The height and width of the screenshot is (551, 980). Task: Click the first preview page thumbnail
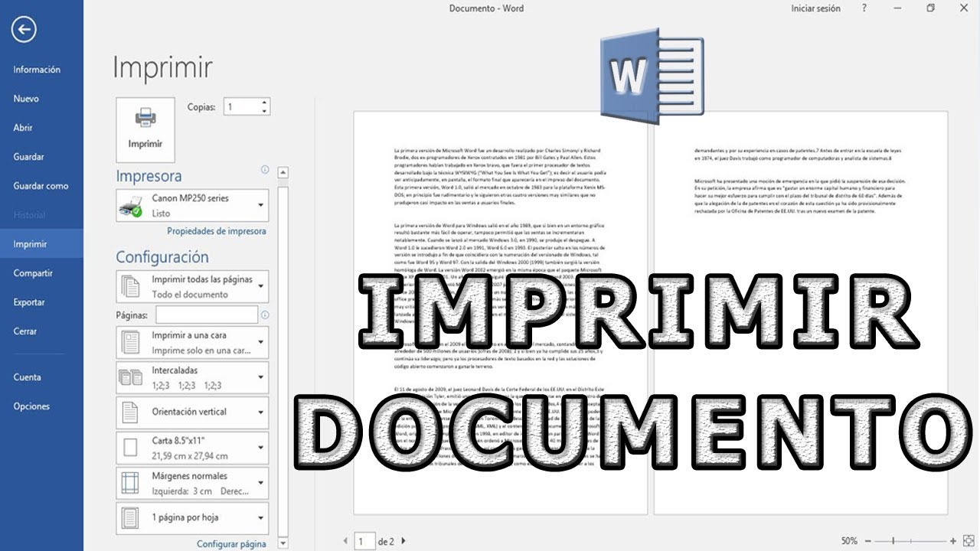coord(500,313)
